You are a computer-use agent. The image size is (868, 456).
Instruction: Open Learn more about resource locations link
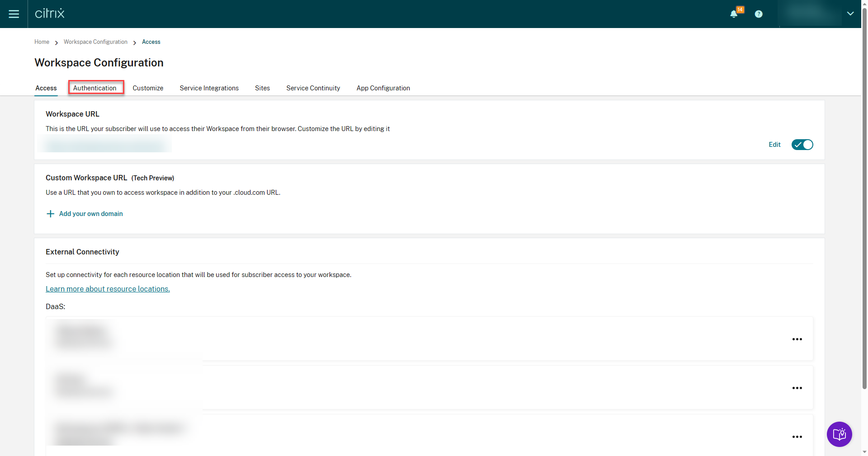(x=108, y=289)
